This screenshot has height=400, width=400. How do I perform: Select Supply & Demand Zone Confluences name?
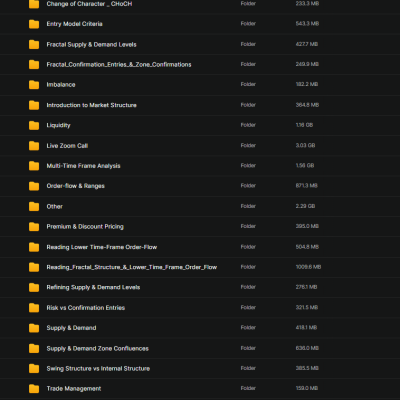click(x=97, y=348)
